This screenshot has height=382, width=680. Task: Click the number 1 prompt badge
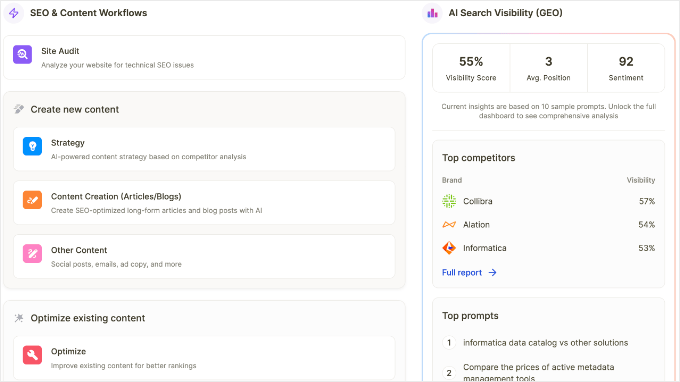(449, 343)
